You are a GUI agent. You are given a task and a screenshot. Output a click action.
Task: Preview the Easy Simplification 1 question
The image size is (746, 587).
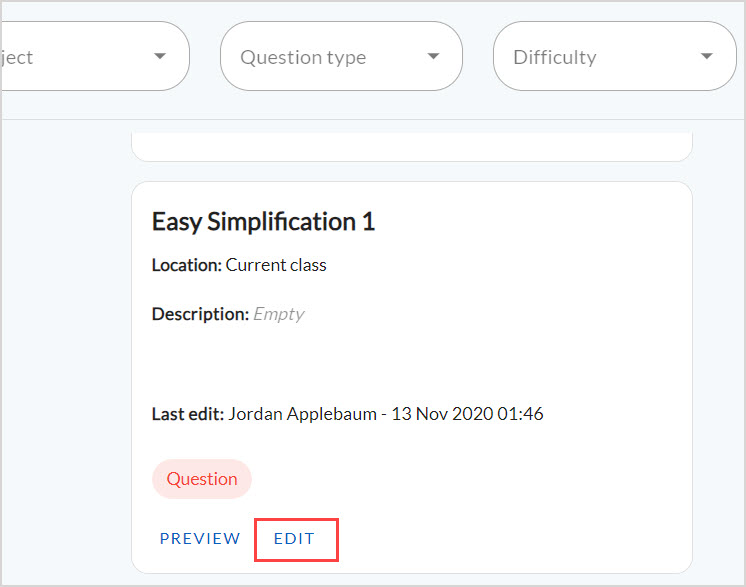pos(200,539)
